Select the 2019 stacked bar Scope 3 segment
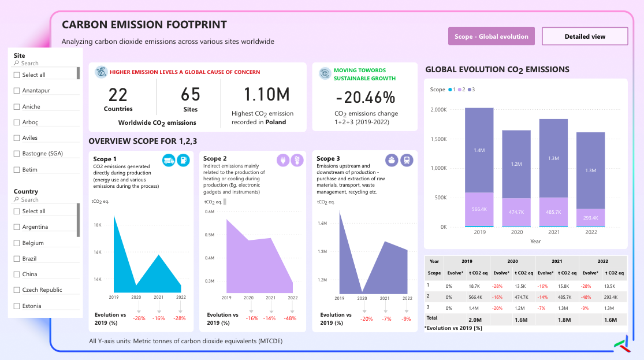This screenshot has width=644, height=360. (x=479, y=150)
